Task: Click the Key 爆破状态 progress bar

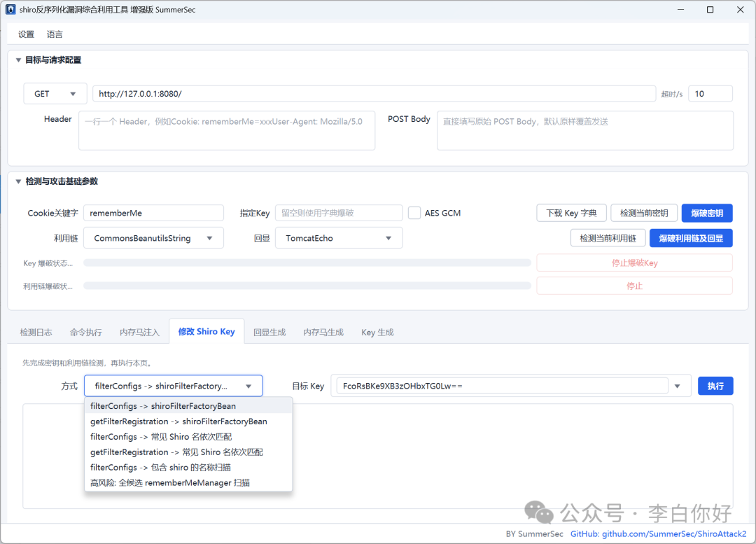Action: (307, 263)
